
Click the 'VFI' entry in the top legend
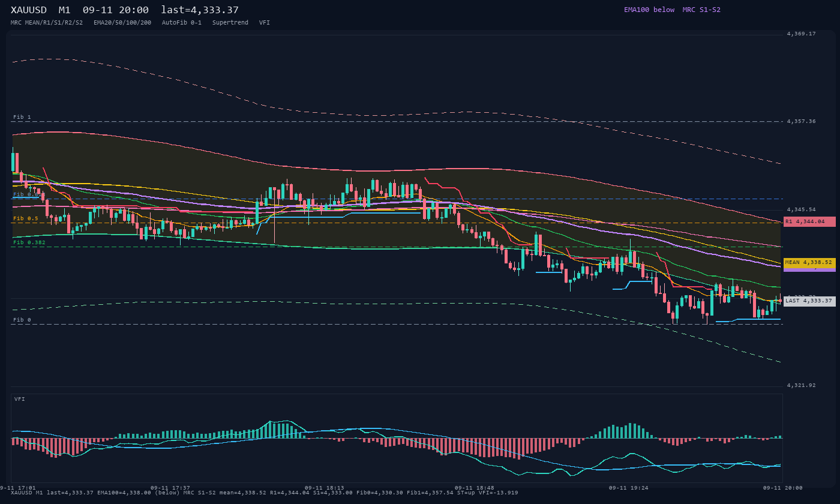(x=265, y=22)
